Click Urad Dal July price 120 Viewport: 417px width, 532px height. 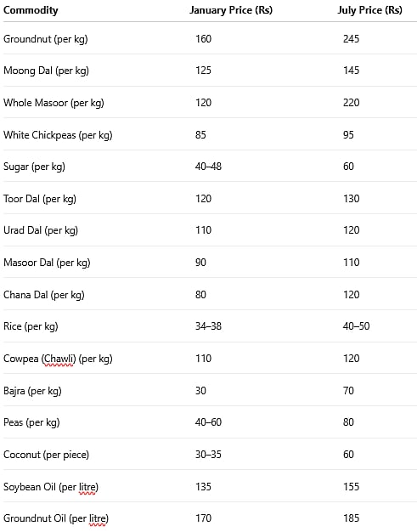coord(351,230)
